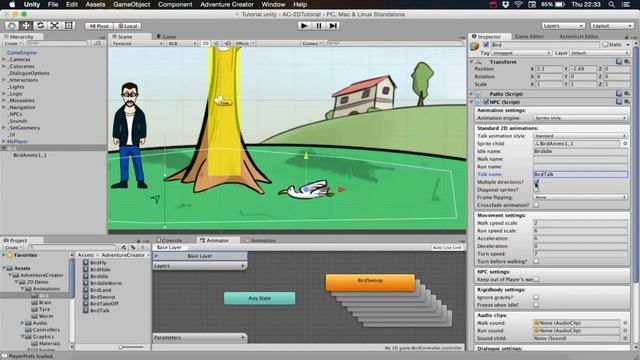Image resolution: width=640 pixels, height=360 pixels.
Task: Enable Diagonal sprites checkbox
Action: (536, 190)
